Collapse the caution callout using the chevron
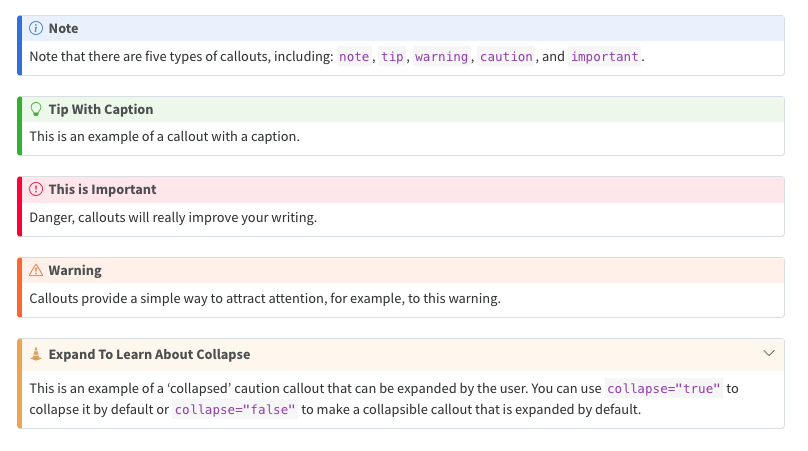This screenshot has height=451, width=808. (x=769, y=354)
